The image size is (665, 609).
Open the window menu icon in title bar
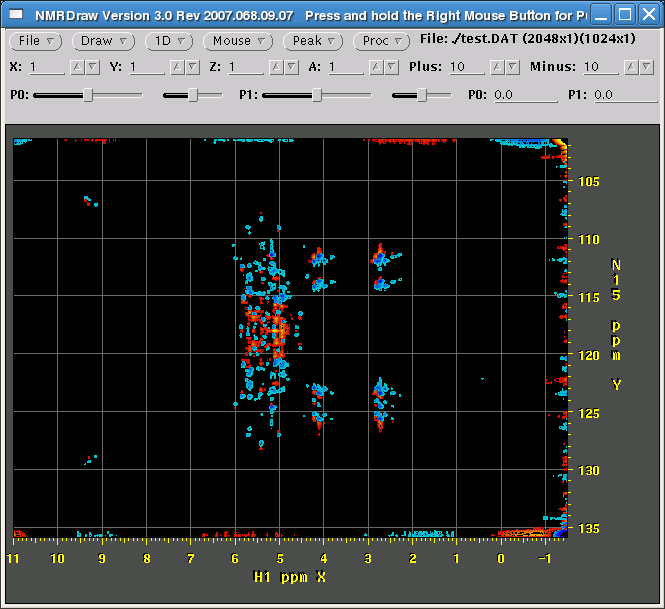click(x=16, y=14)
